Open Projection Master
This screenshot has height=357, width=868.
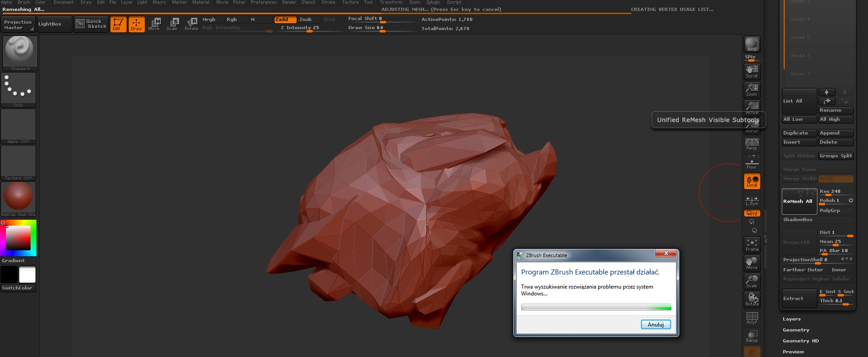click(18, 25)
